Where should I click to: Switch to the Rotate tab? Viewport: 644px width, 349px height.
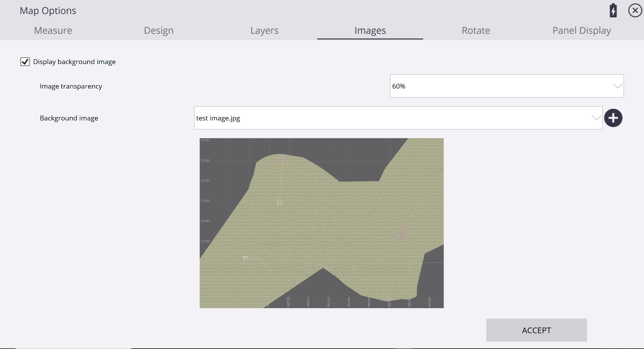476,30
